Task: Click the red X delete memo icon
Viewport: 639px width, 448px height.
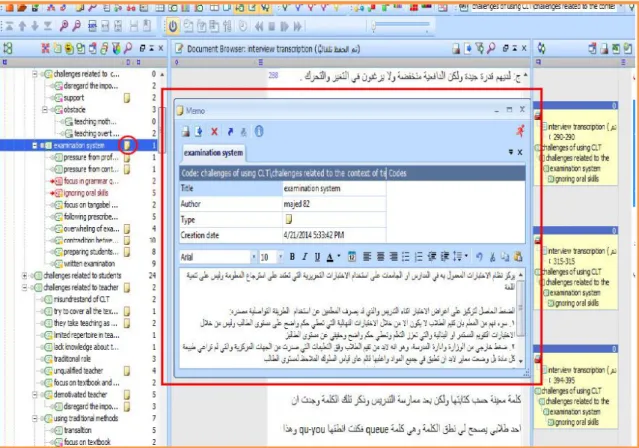Action: pyautogui.click(x=214, y=131)
